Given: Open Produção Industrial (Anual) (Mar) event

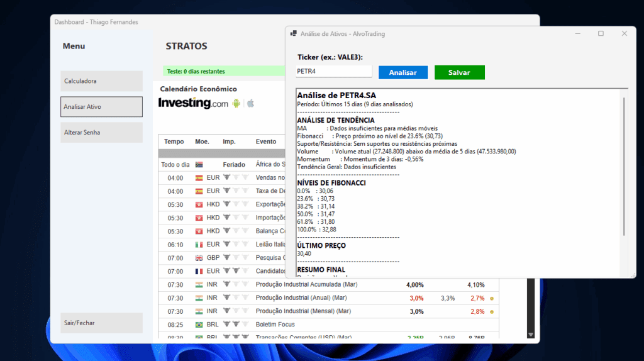Looking at the screenshot, I should coord(301,297).
